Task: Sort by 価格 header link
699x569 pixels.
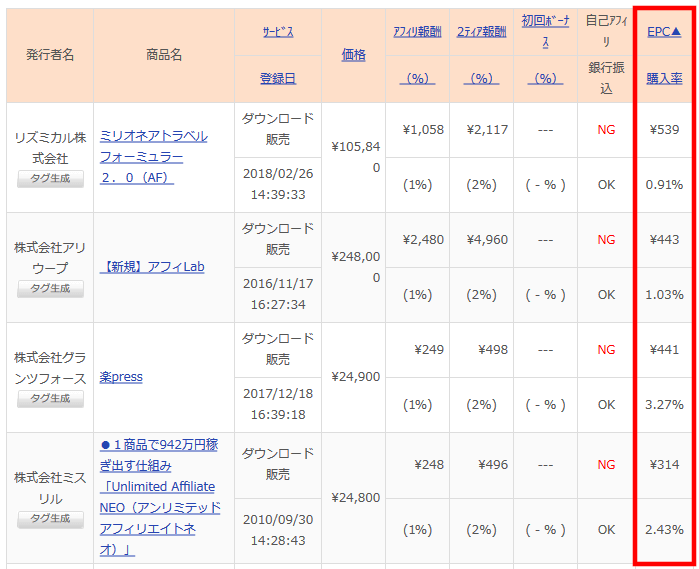Action: 354,55
